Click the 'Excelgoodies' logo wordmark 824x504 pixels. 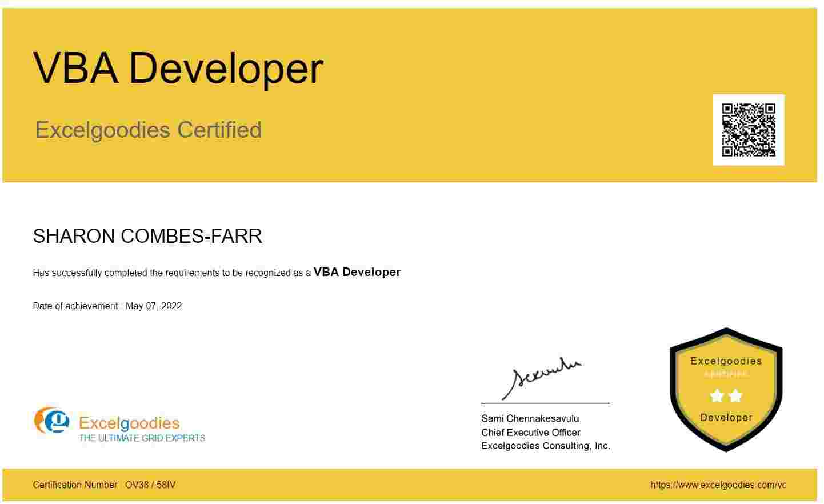[129, 423]
